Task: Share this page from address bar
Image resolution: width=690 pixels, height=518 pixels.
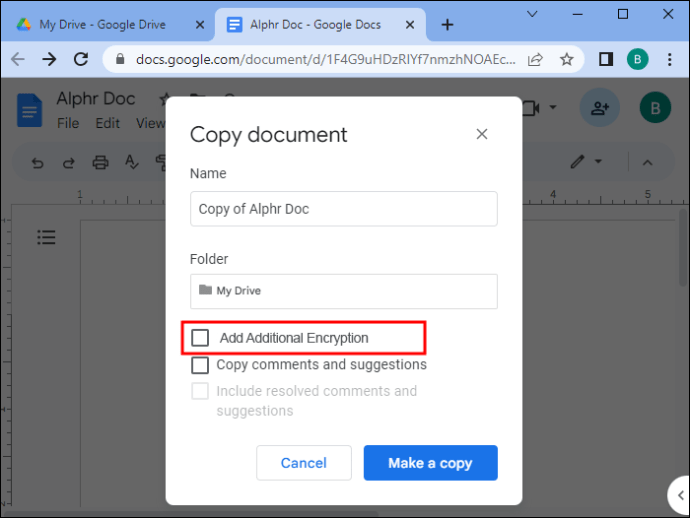Action: coord(535,59)
